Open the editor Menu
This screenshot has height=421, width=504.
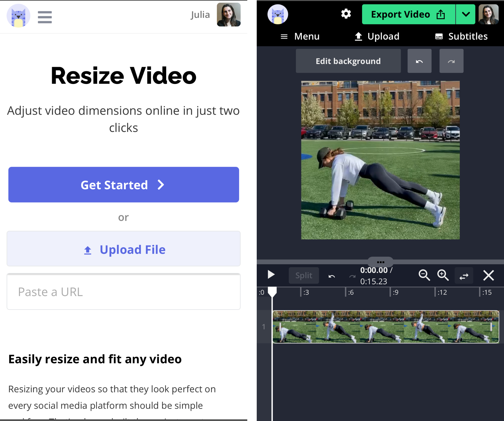coord(300,36)
